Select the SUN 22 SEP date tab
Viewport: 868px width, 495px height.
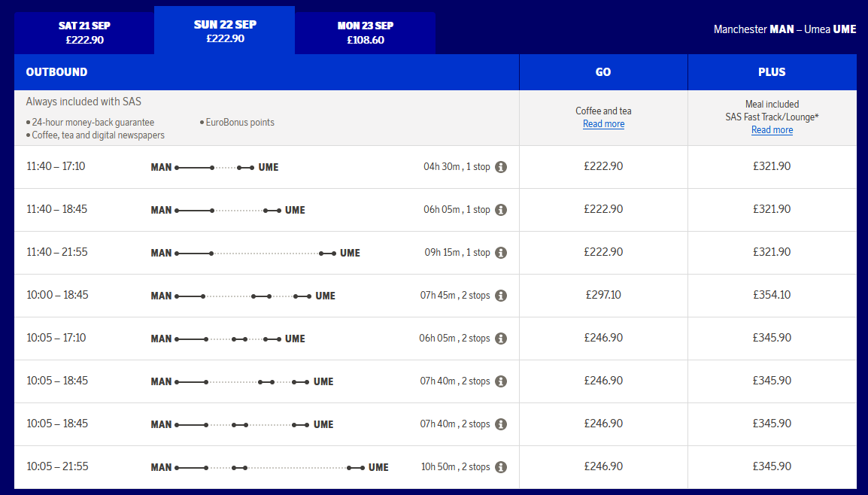pyautogui.click(x=225, y=30)
